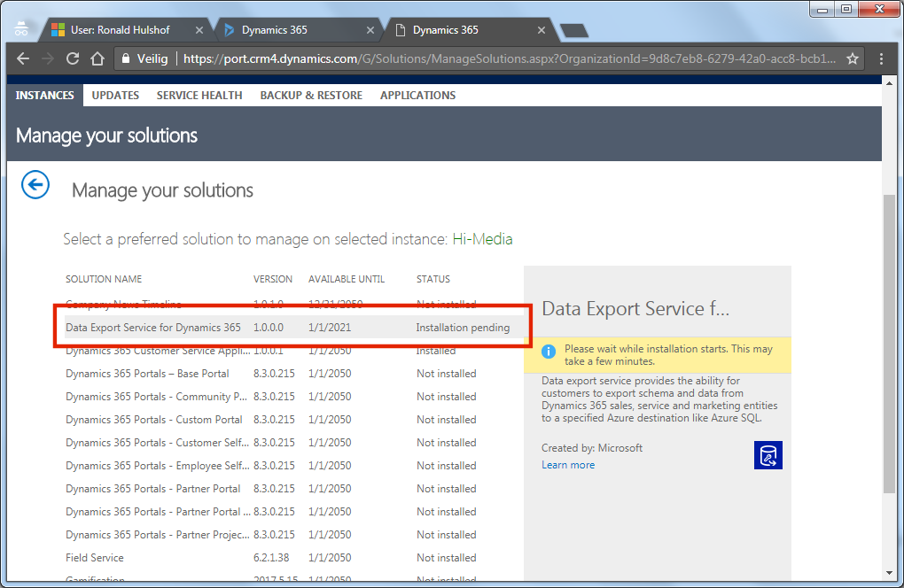Select Data Export Service for Dynamics 365 row
The height and width of the screenshot is (588, 904).
tap(294, 327)
